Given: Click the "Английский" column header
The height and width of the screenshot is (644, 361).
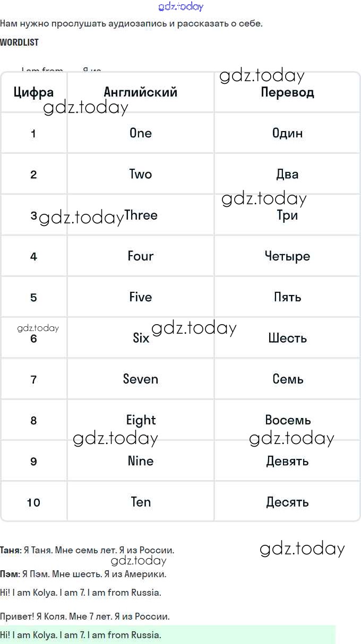Looking at the screenshot, I should click(x=141, y=92).
